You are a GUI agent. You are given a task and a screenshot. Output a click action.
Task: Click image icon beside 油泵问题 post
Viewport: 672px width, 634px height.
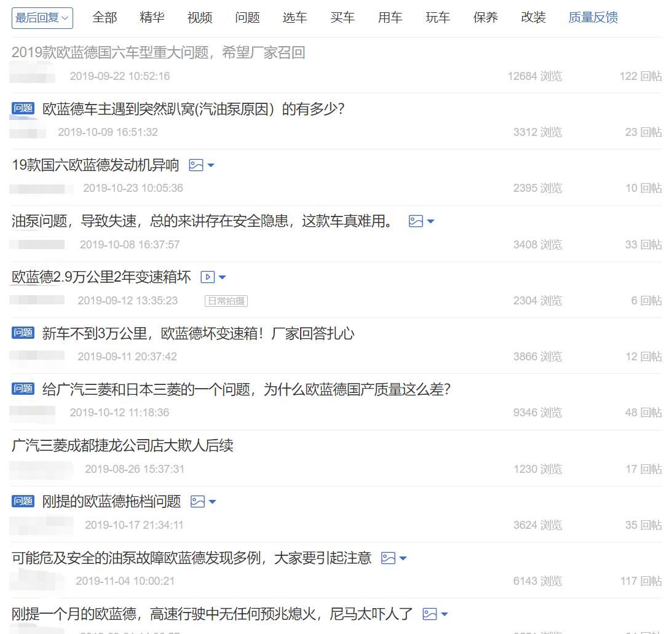coord(416,221)
